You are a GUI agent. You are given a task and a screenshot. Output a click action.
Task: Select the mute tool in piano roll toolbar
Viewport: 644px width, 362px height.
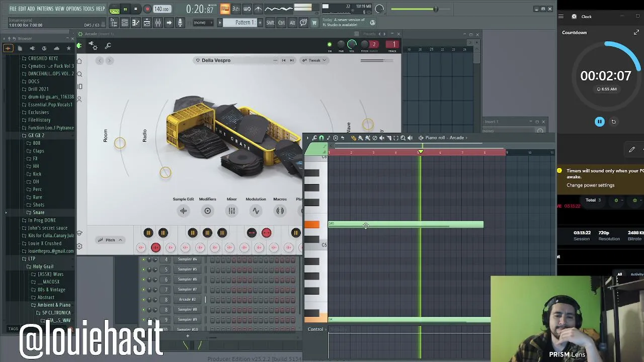coord(382,138)
